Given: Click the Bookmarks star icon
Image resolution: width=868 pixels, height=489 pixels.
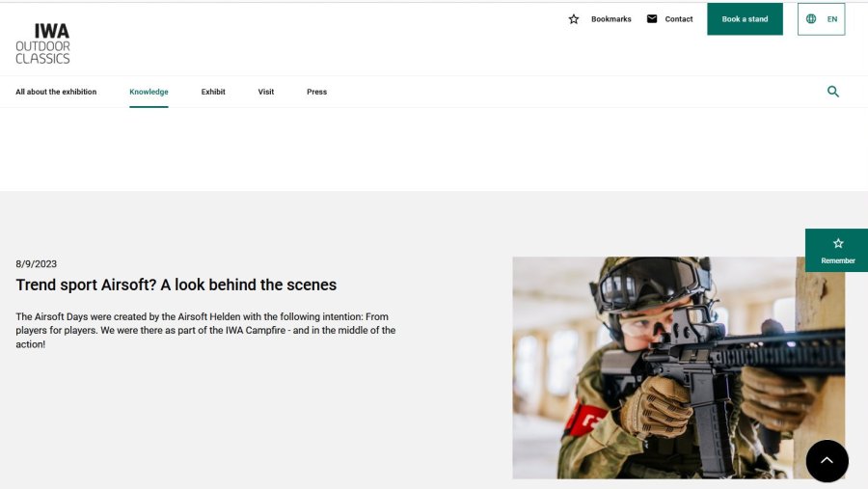Looking at the screenshot, I should tap(574, 19).
